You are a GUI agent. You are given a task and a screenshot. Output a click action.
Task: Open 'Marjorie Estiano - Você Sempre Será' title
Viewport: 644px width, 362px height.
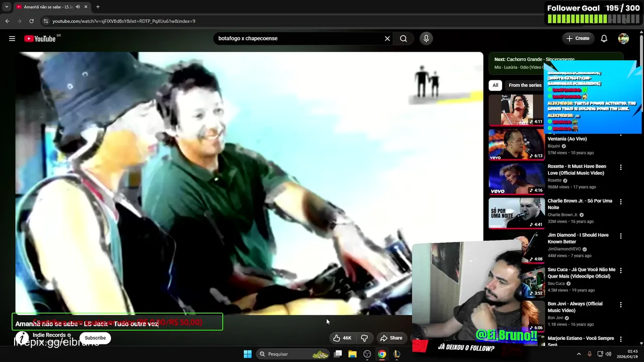pyautogui.click(x=581, y=341)
